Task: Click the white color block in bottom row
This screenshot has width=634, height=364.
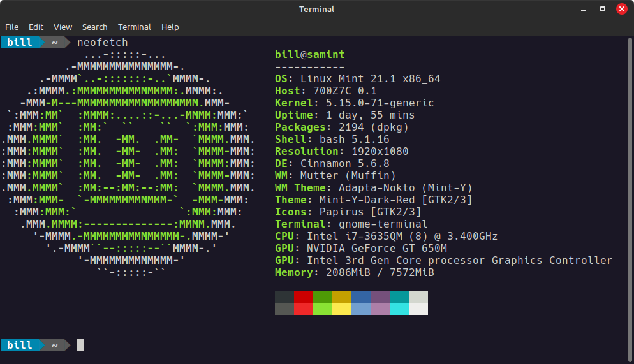Action: (x=418, y=309)
